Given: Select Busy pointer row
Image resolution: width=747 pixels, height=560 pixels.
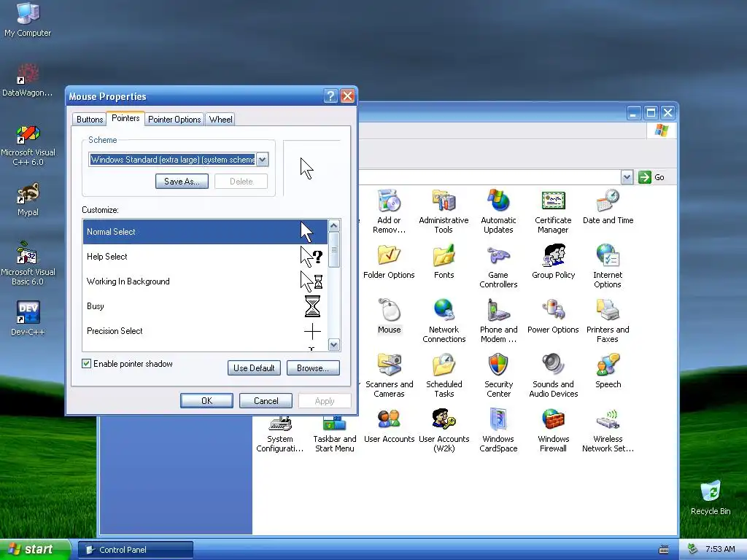Looking at the screenshot, I should [205, 306].
